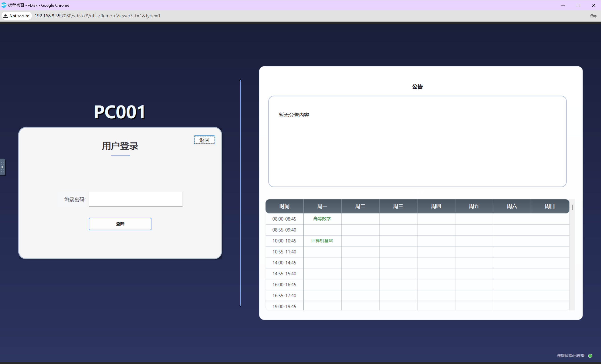601x364 pixels.
Task: Click the schedule table vertical scrollbar
Action: (x=572, y=207)
